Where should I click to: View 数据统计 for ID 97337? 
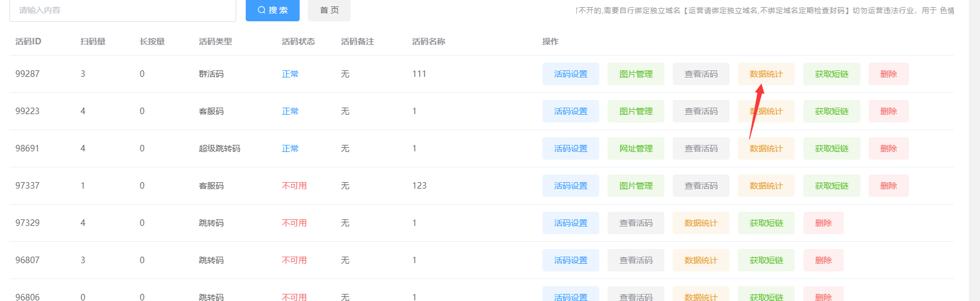pyautogui.click(x=766, y=186)
